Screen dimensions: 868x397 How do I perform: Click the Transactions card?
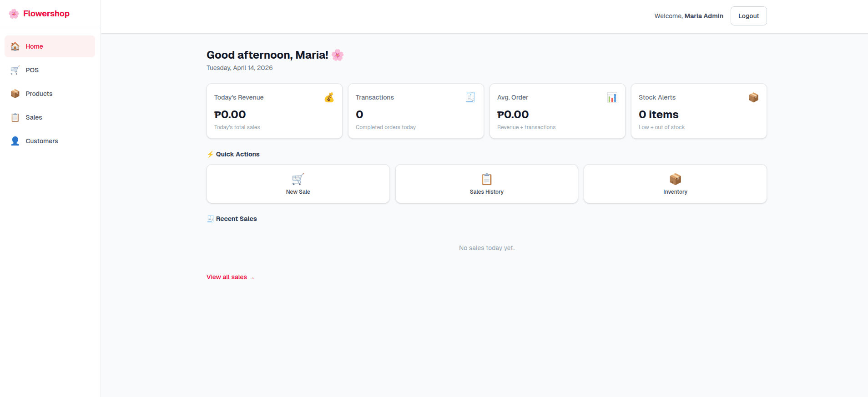pyautogui.click(x=416, y=111)
